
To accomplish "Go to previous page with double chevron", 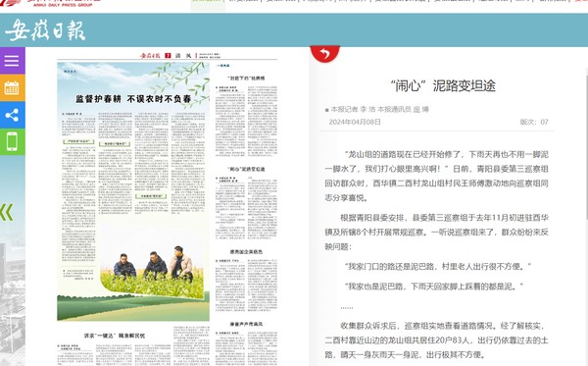I will tap(7, 212).
